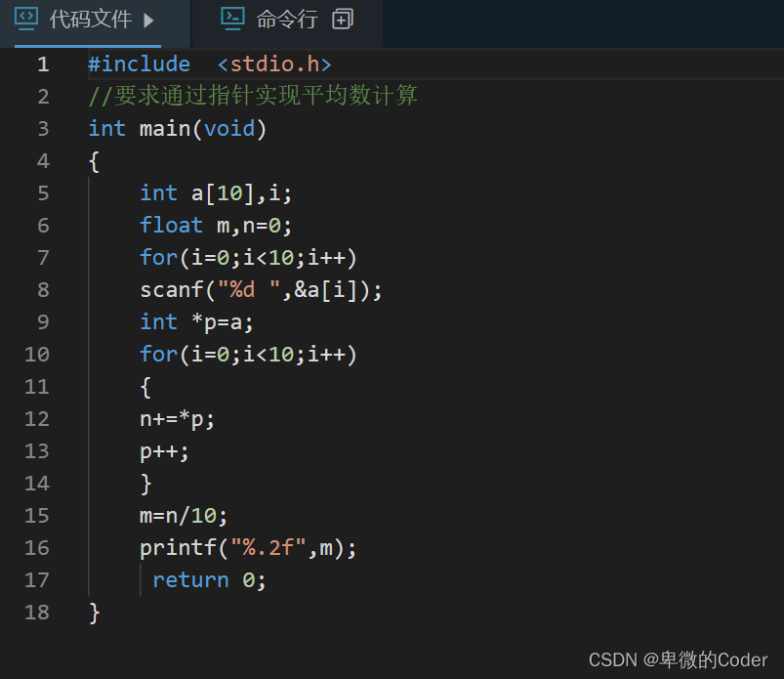Click on int *p=a; statement

(x=196, y=321)
